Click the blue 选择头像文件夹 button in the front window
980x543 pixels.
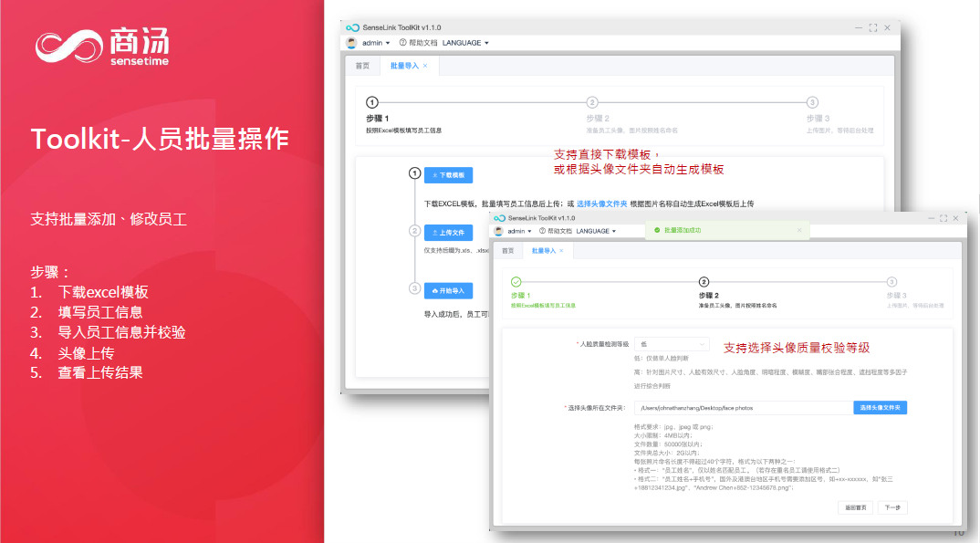[880, 407]
